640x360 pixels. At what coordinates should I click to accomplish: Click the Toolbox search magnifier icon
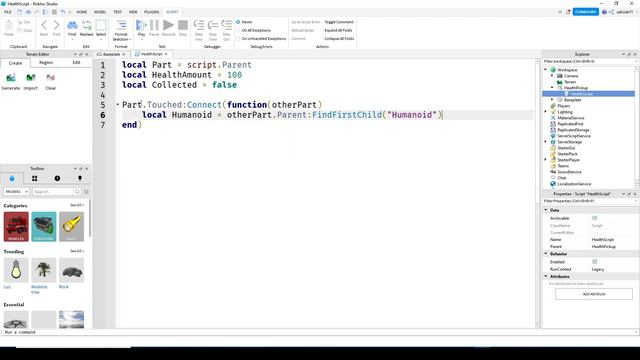tap(77, 191)
